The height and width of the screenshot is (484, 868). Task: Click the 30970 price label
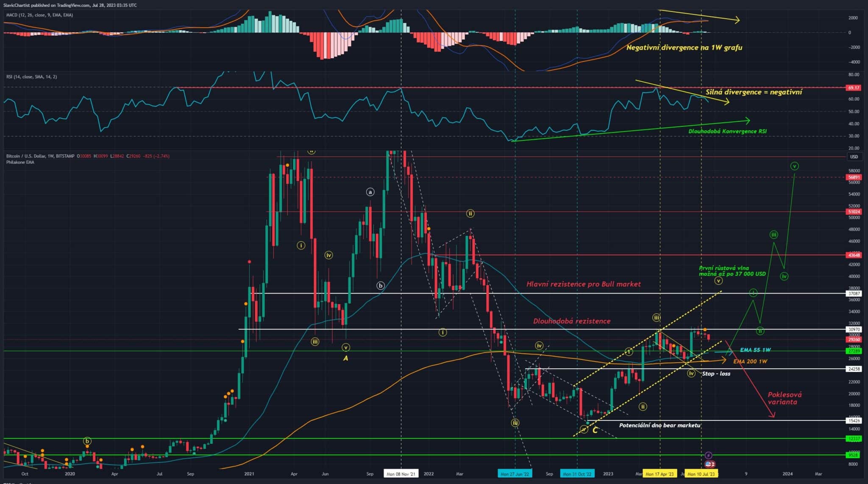point(854,330)
